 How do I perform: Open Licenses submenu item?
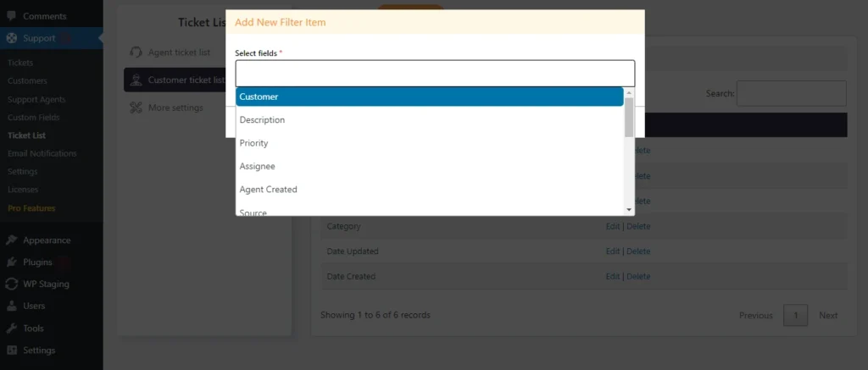point(23,189)
